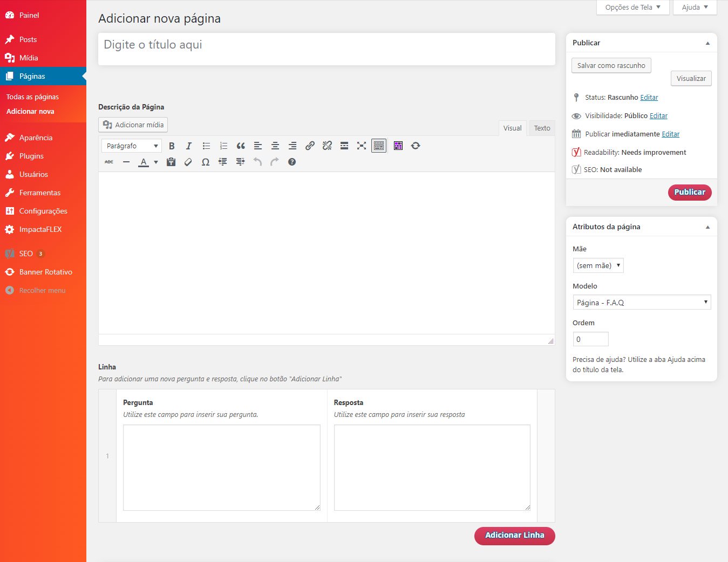Image resolution: width=728 pixels, height=562 pixels.
Task: Clear formatting with the eraser icon
Action: pyautogui.click(x=188, y=162)
